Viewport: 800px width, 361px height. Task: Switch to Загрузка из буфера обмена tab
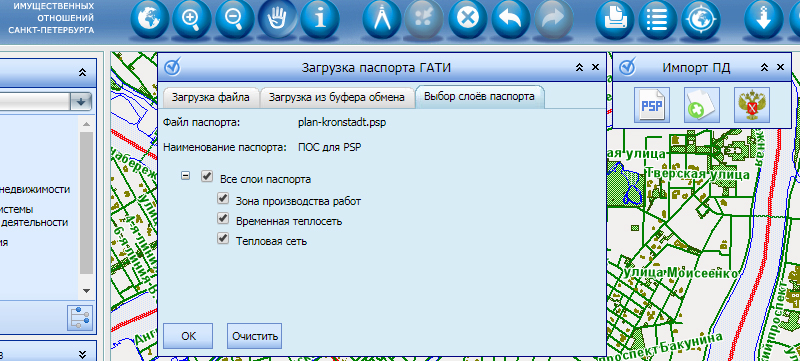(337, 97)
